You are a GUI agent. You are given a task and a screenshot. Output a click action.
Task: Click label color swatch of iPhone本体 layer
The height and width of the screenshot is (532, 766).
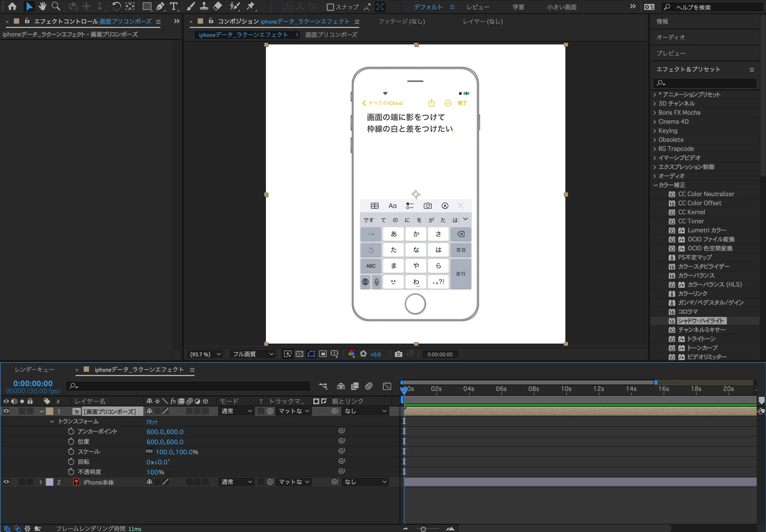pos(49,482)
